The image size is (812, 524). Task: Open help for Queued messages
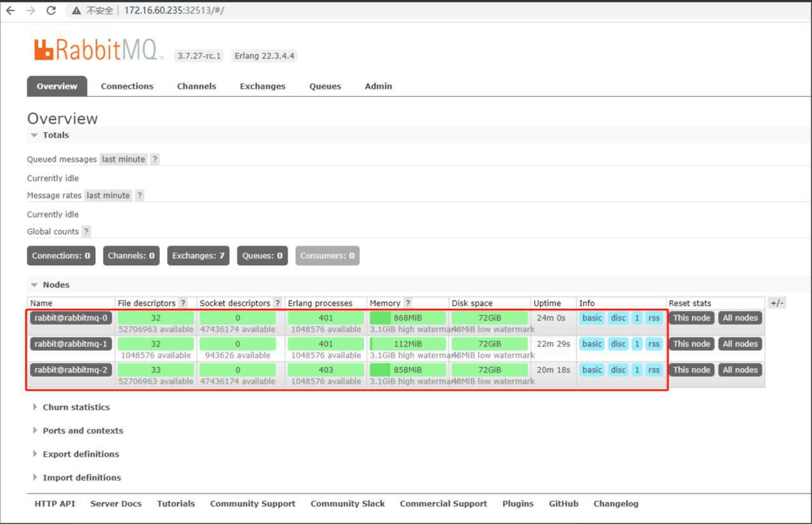(155, 159)
